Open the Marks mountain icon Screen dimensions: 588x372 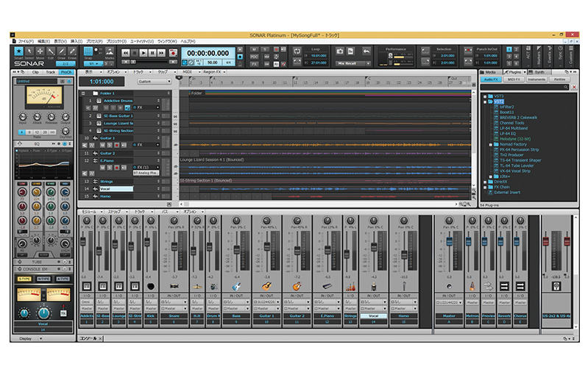[110, 51]
